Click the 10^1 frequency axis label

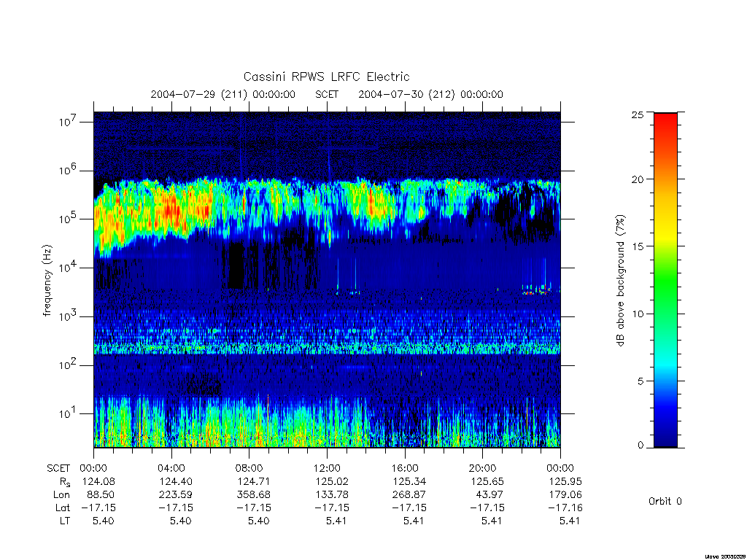(69, 413)
